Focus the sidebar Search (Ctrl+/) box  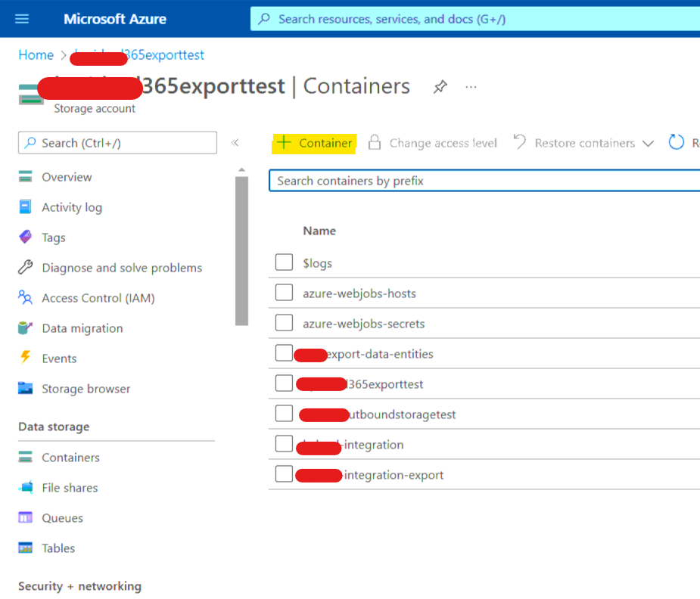point(117,143)
